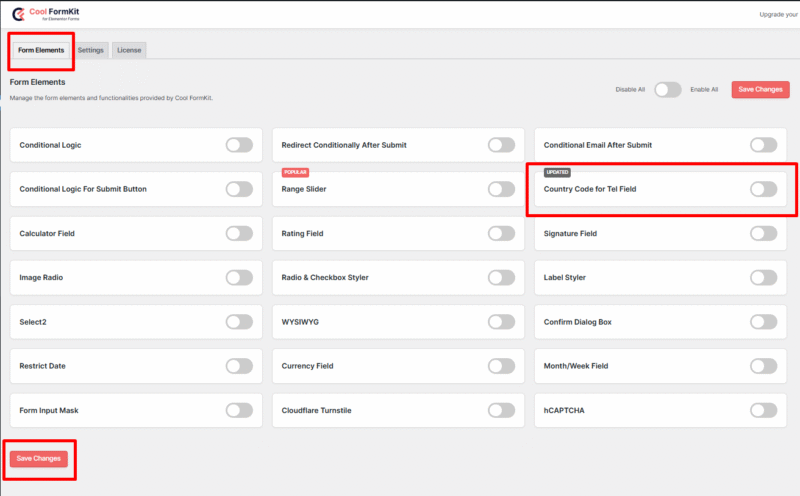Open the License tab
This screenshot has height=496, width=800.
pyautogui.click(x=129, y=50)
